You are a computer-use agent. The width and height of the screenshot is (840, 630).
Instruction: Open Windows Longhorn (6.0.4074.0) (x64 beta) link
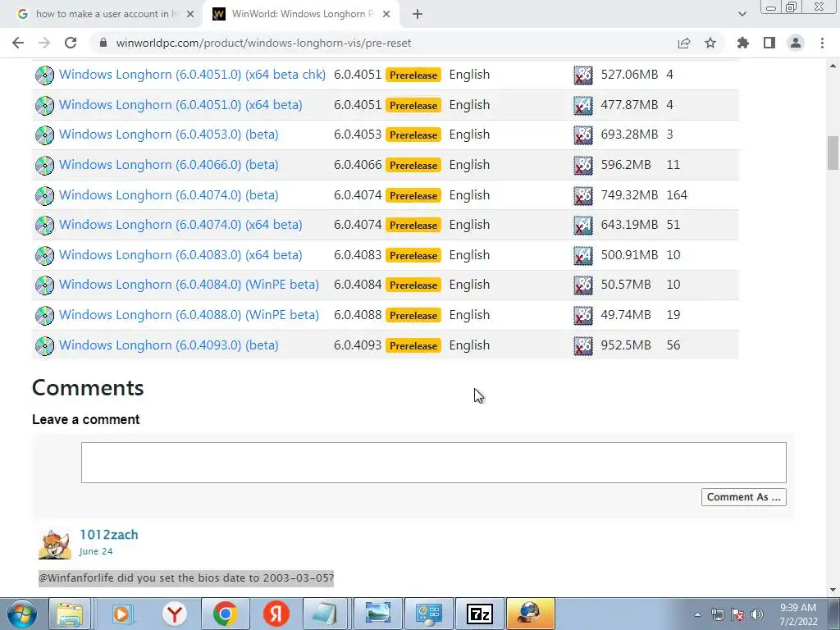click(180, 225)
